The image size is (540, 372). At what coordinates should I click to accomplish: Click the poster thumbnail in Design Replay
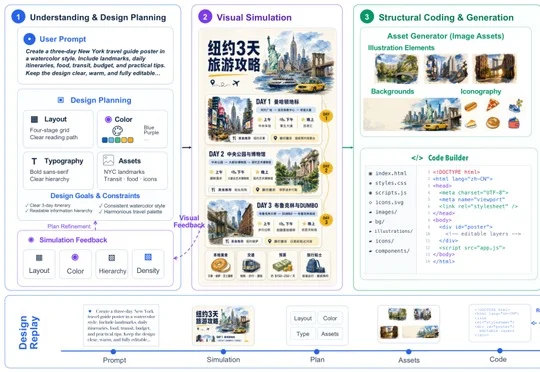pos(223,325)
